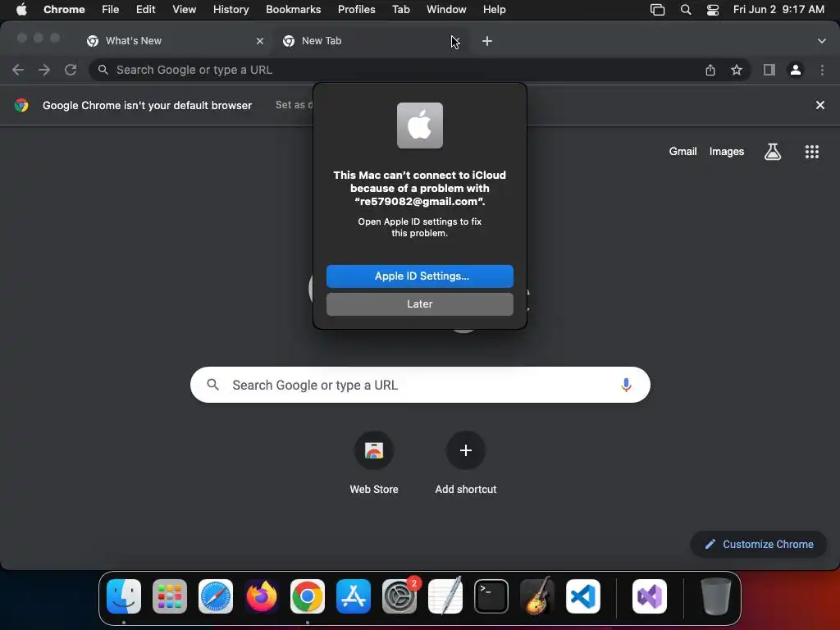Open the Tab menu
The width and height of the screenshot is (840, 630).
(x=400, y=9)
